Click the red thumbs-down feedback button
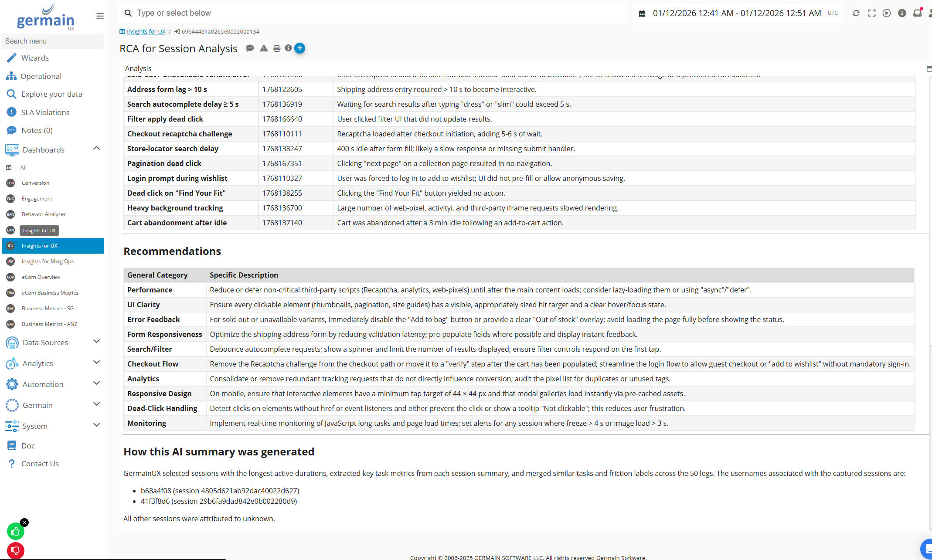 [15, 550]
